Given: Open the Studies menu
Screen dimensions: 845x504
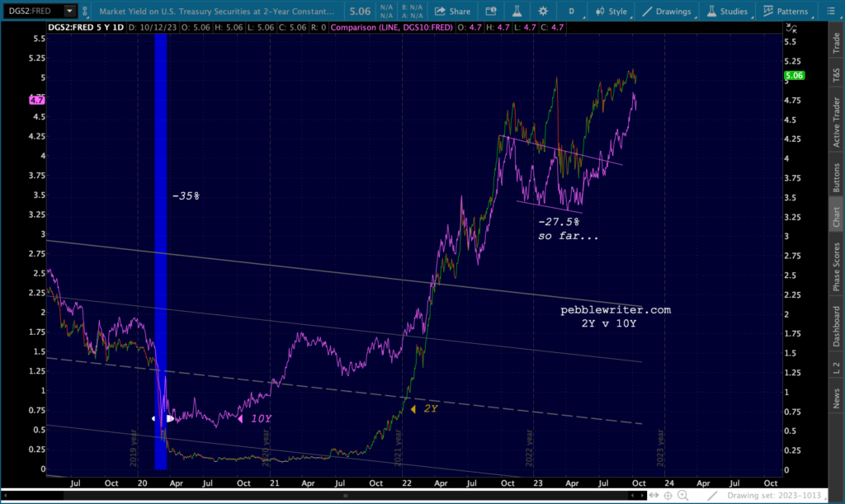Looking at the screenshot, I should 728,12.
